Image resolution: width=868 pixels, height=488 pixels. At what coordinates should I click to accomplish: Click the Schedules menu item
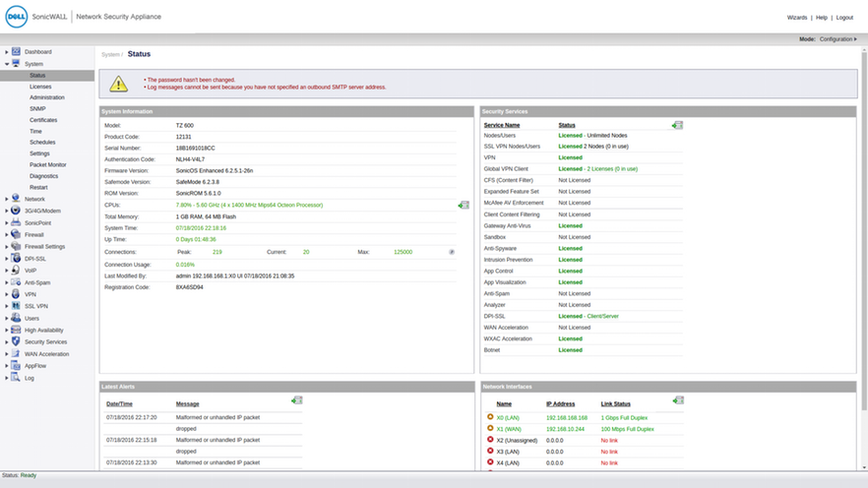pyautogui.click(x=42, y=143)
